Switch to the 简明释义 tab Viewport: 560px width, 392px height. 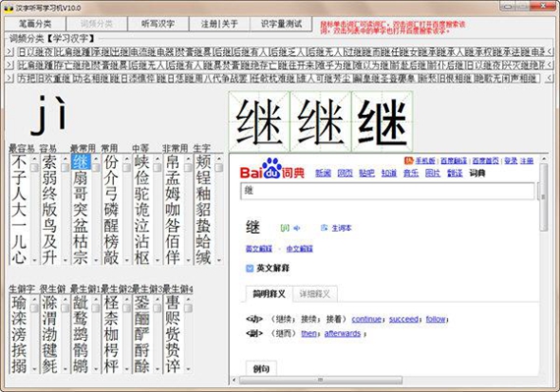pos(269,294)
